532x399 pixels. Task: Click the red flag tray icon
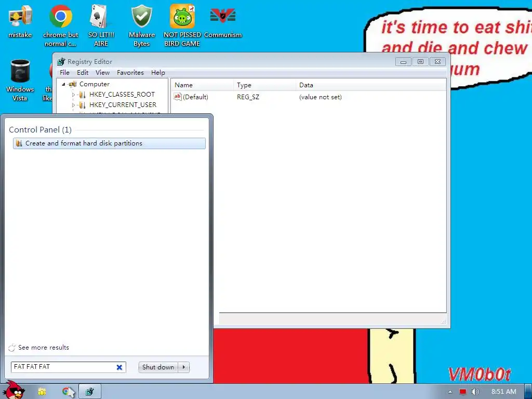point(463,392)
